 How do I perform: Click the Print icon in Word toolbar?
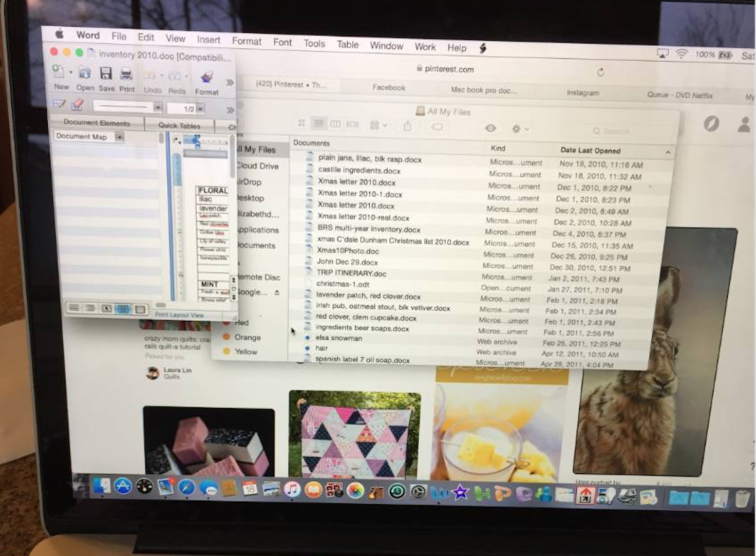click(x=126, y=74)
